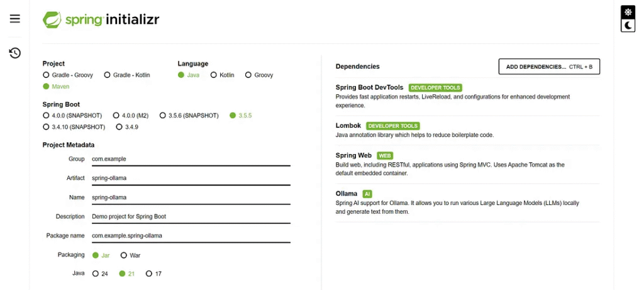Click the Group input field
The width and height of the screenshot is (644, 290).
(191, 159)
